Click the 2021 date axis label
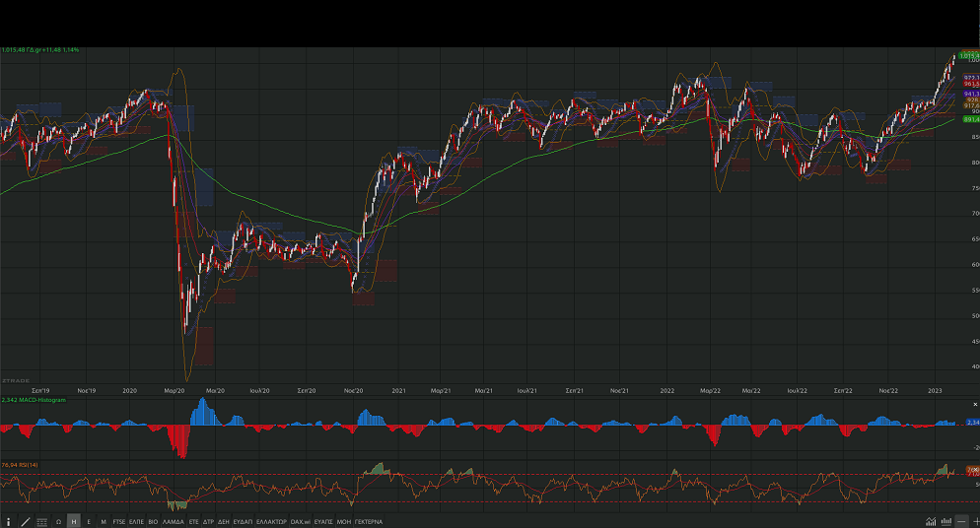This screenshot has width=980, height=528. click(x=398, y=391)
